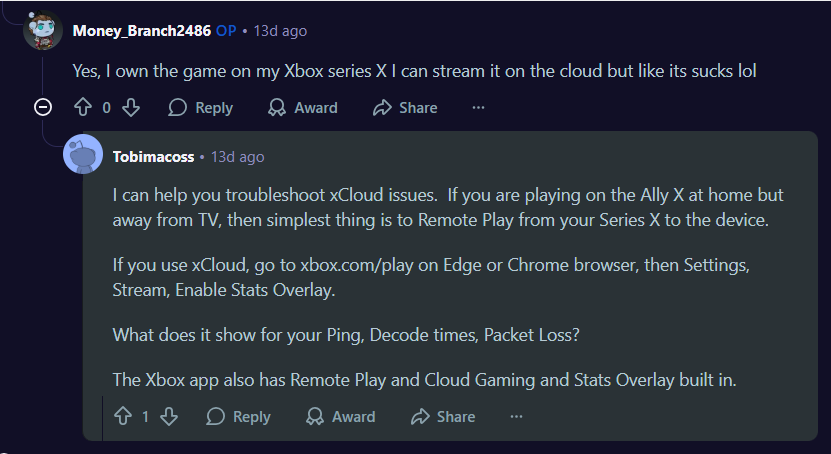
Task: Award Tobimacoss's comment
Action: 341,416
